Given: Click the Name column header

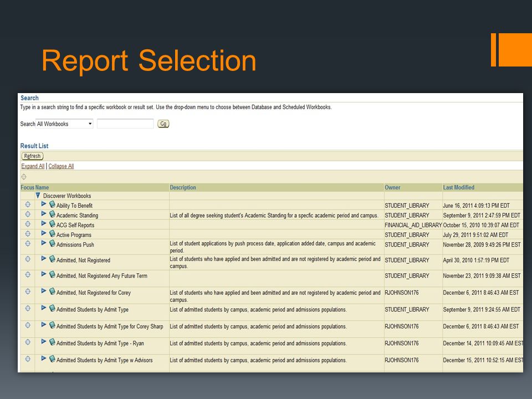Looking at the screenshot, I should tap(42, 187).
